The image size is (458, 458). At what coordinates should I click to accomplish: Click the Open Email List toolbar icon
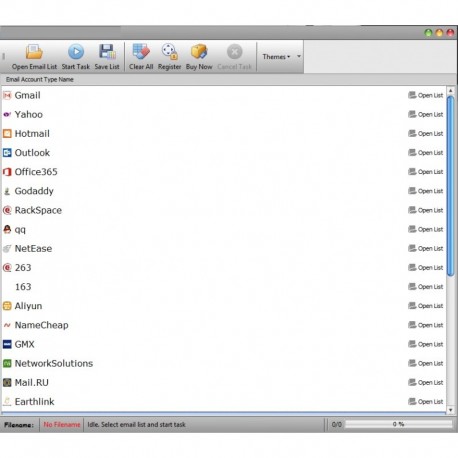coord(34,52)
